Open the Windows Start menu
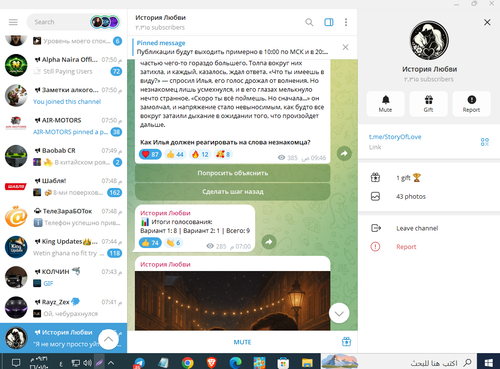The height and width of the screenshot is (369, 500). [x=489, y=362]
